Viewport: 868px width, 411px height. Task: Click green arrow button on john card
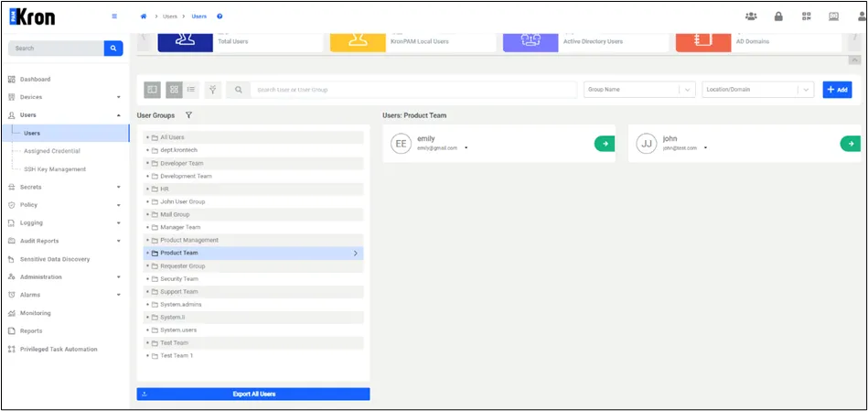851,144
